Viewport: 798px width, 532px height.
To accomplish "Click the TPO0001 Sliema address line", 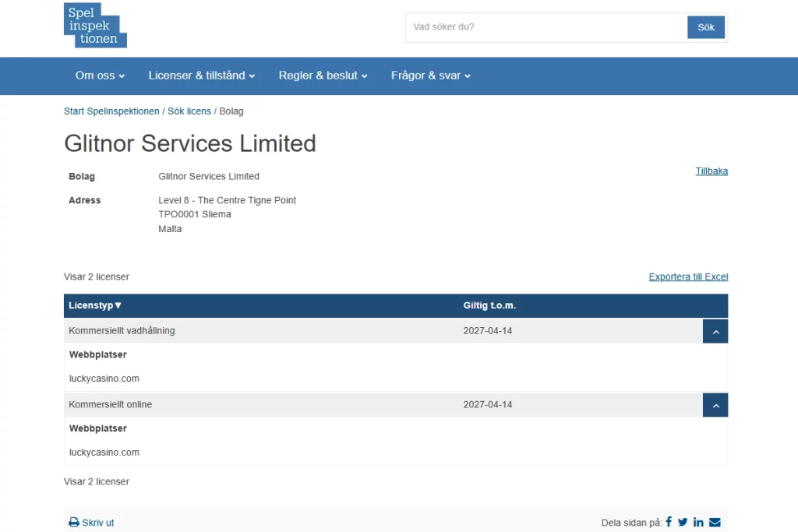I will click(x=194, y=214).
